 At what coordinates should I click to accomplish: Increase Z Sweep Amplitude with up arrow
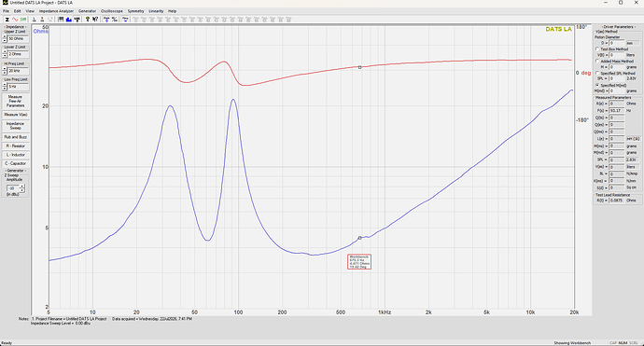pos(22,187)
